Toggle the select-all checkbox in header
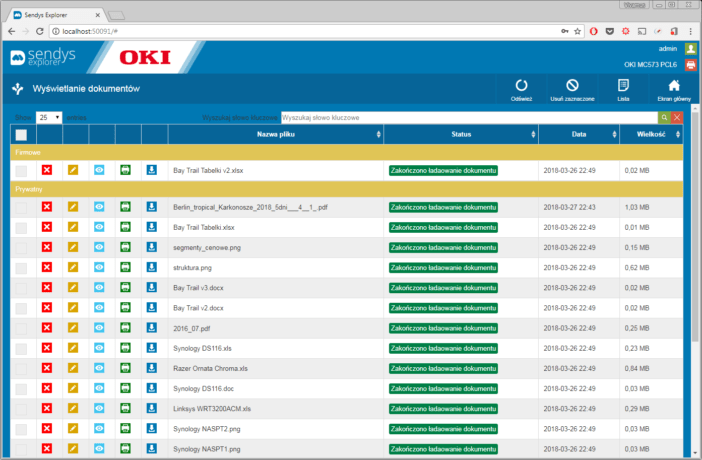Screen dimensions: 702x460 click(x=21, y=135)
